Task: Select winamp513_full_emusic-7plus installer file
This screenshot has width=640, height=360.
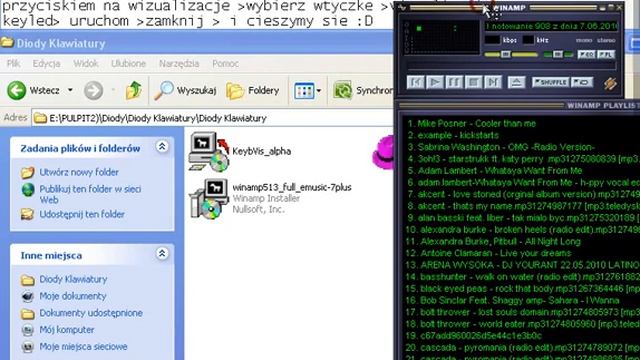Action: tap(271, 199)
